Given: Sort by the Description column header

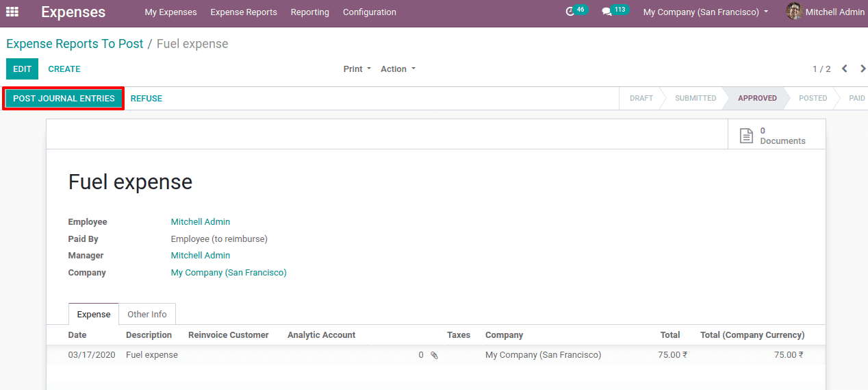Looking at the screenshot, I should 149,335.
